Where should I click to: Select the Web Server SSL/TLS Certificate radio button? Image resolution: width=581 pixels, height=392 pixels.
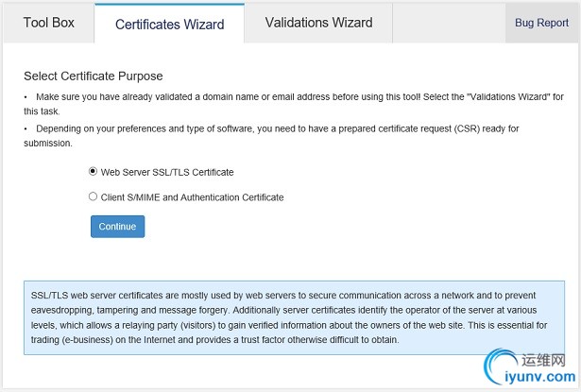click(x=93, y=172)
